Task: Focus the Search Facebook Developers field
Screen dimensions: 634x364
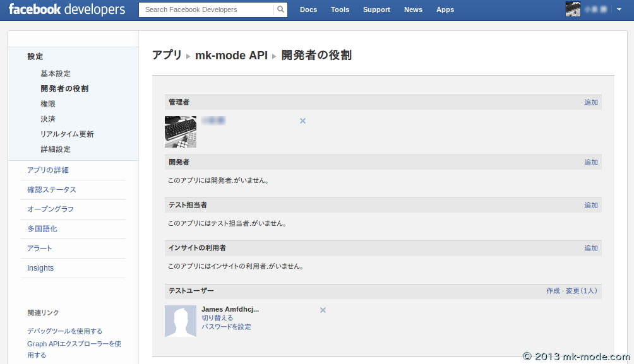Action: (x=206, y=9)
